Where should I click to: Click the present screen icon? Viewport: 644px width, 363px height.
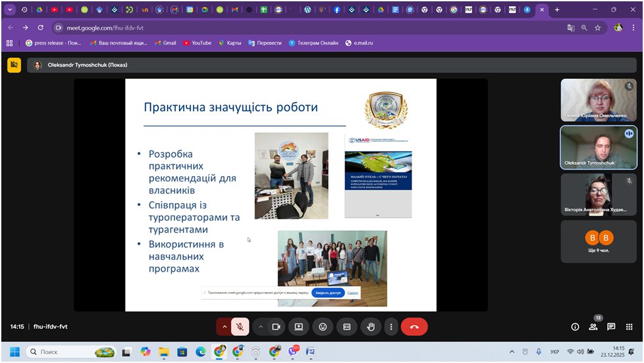[299, 327]
